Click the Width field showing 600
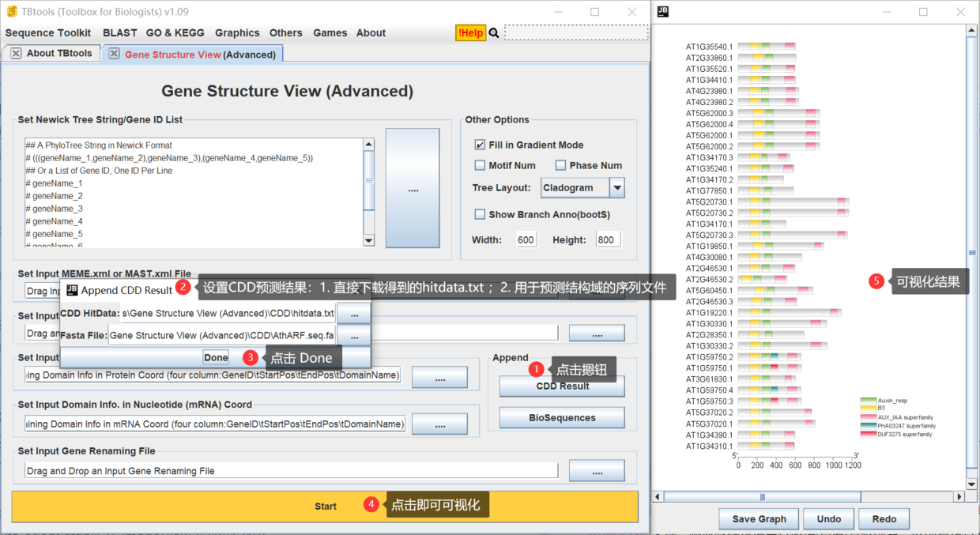The width and height of the screenshot is (980, 535). tap(526, 239)
